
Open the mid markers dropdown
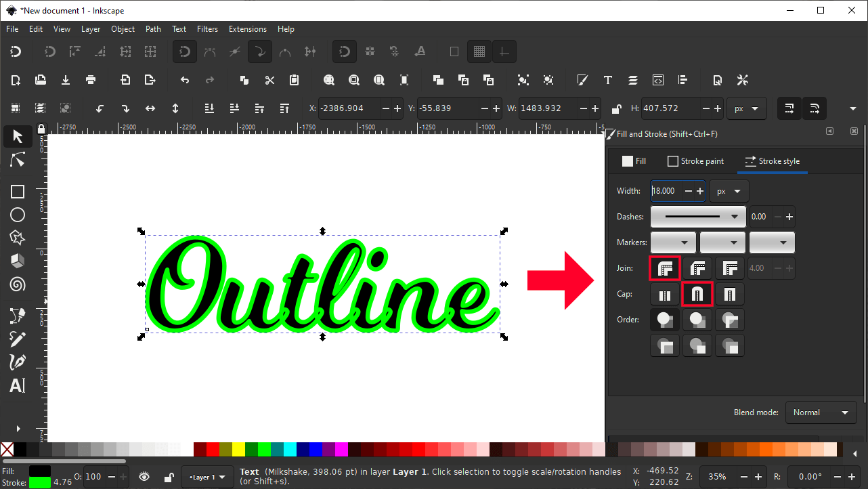click(x=722, y=242)
